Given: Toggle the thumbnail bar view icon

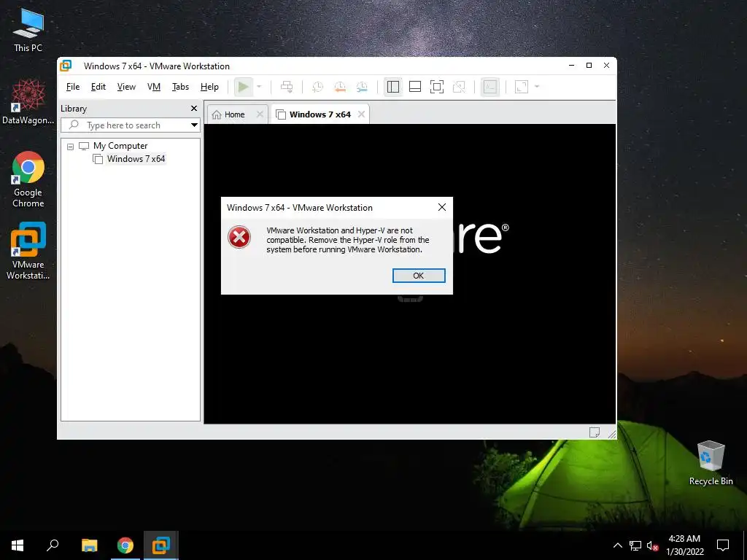Looking at the screenshot, I should (x=415, y=87).
